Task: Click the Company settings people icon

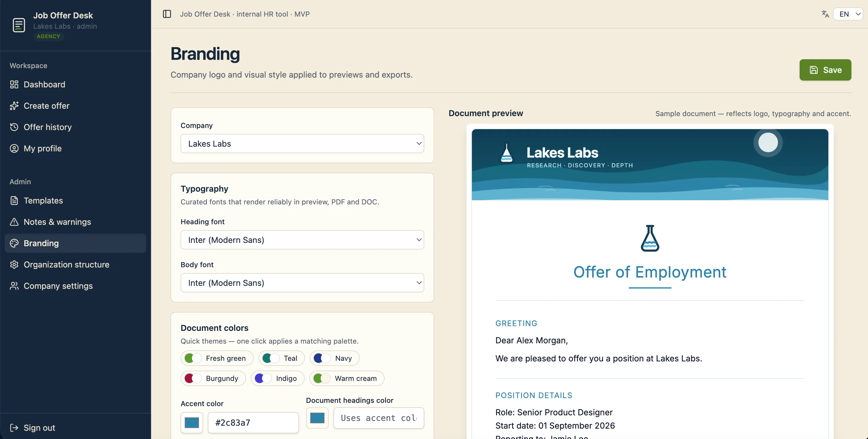Action: click(x=14, y=286)
